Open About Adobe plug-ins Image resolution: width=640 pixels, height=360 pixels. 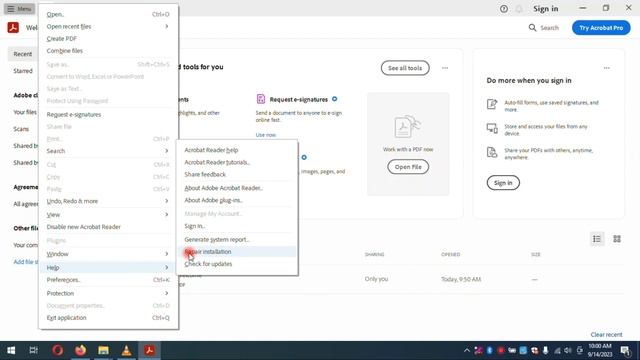[x=237, y=200]
